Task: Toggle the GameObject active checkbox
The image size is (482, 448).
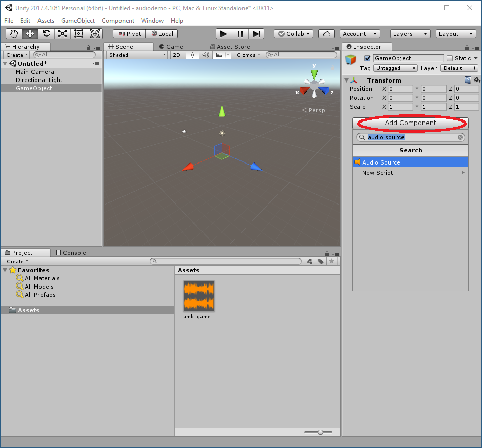Action: (x=367, y=58)
